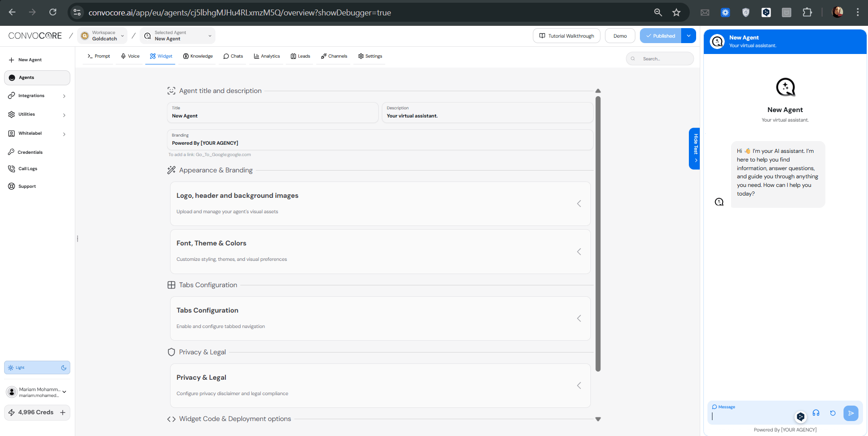Screen dimensions: 868x436
Task: Open the Published dropdown arrow
Action: [x=688, y=36]
